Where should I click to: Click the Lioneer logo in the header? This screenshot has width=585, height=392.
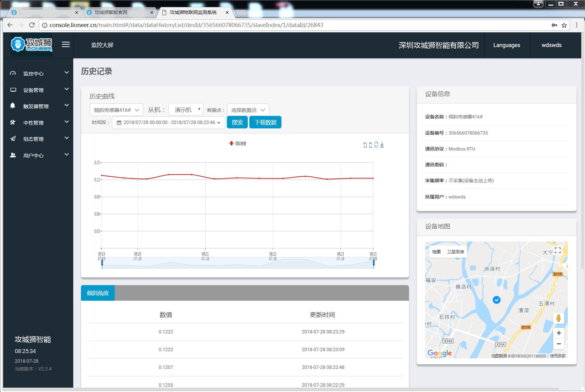pos(31,45)
